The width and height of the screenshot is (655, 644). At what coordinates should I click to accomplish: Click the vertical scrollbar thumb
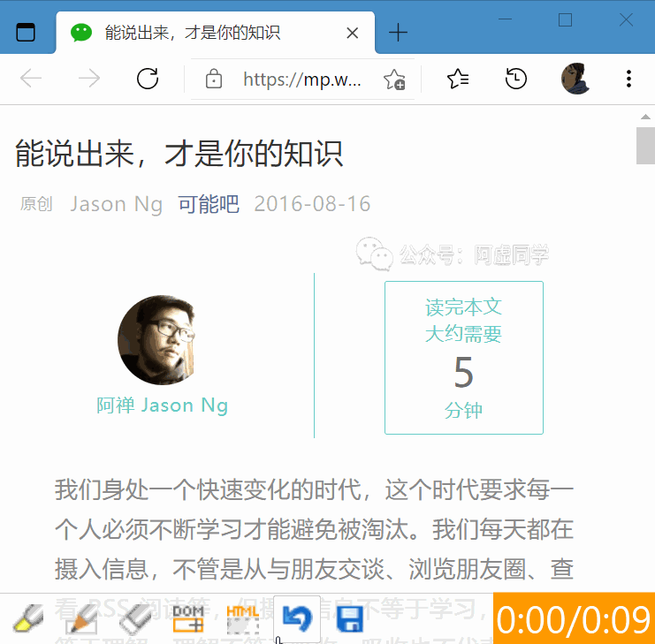tap(645, 146)
